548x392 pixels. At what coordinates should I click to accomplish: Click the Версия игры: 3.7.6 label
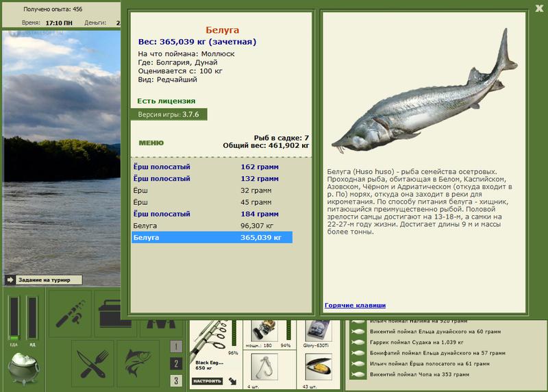tap(169, 114)
